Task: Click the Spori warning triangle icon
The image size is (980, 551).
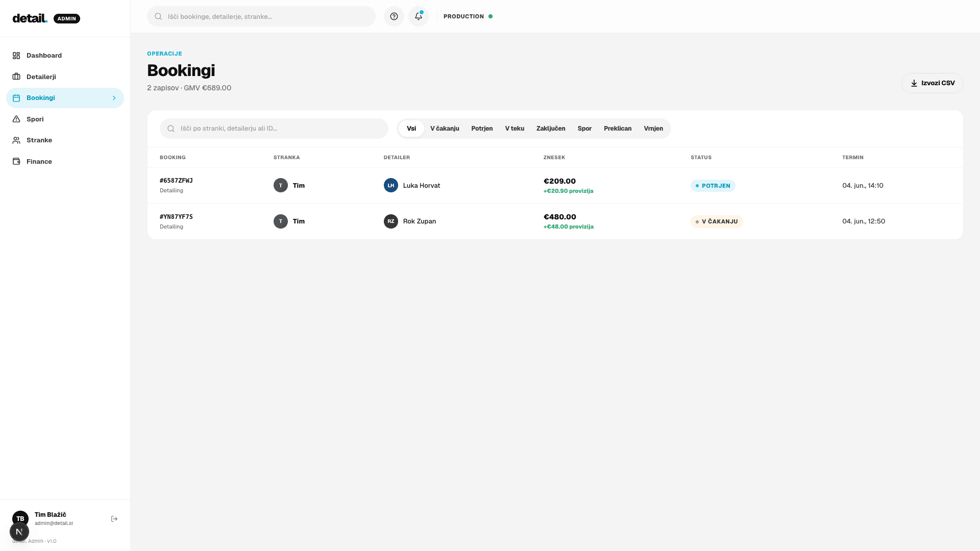Action: (x=16, y=119)
